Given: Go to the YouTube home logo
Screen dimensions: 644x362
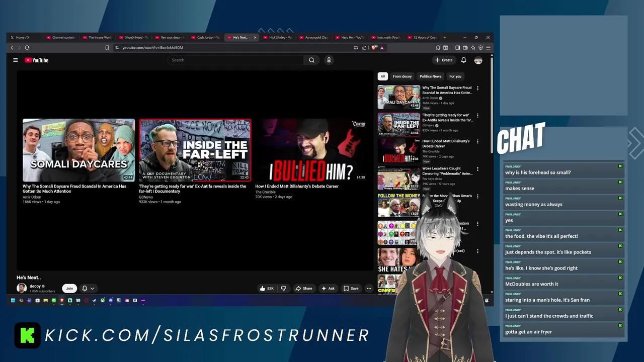Looking at the screenshot, I should (x=37, y=60).
